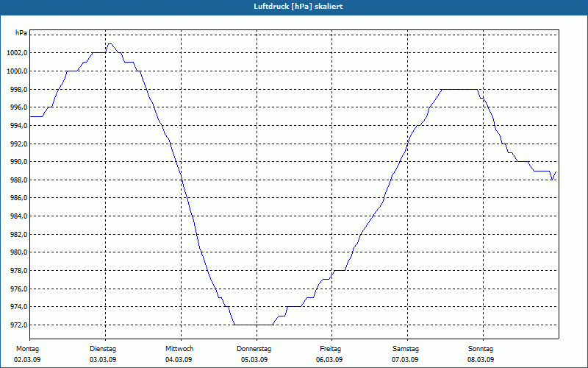Click the chart title 'Luftdruck [hPa] skaliert'
The width and height of the screenshot is (588, 368).
point(298,7)
